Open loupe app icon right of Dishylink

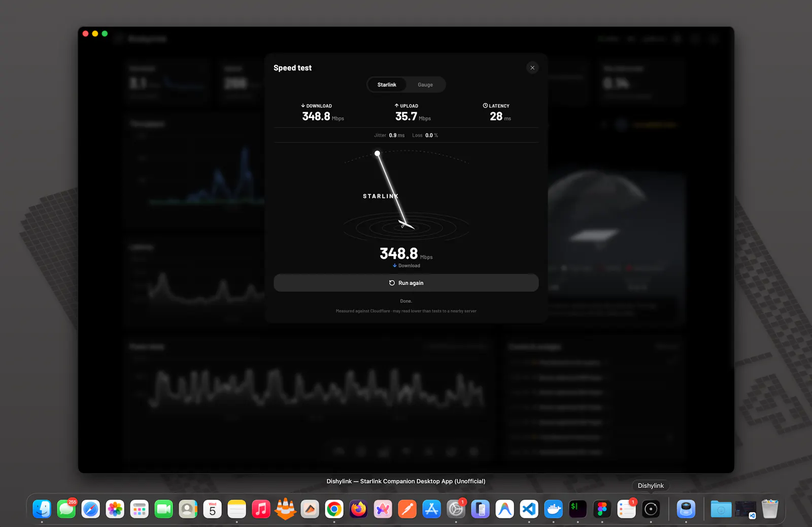[686, 509]
